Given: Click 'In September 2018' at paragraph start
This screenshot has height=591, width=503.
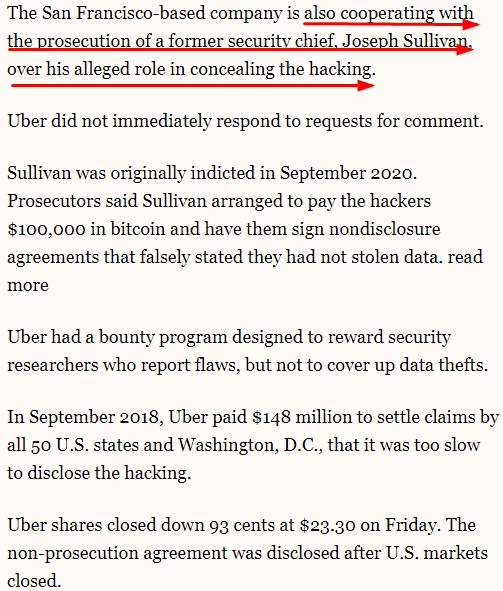Looking at the screenshot, I should [x=85, y=417].
